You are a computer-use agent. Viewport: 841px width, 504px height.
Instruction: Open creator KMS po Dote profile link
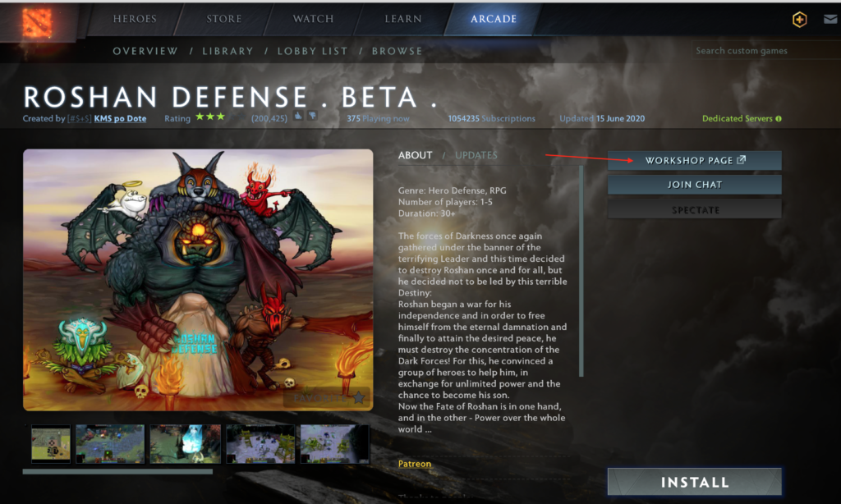click(x=120, y=118)
